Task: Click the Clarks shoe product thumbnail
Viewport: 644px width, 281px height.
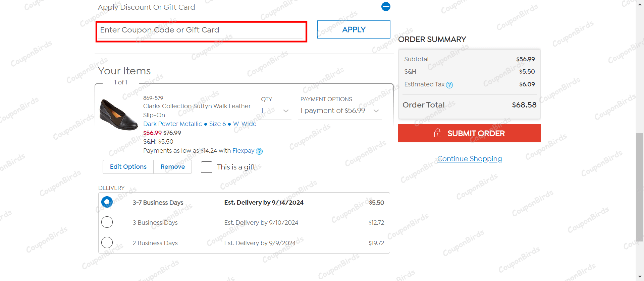Action: tap(118, 115)
